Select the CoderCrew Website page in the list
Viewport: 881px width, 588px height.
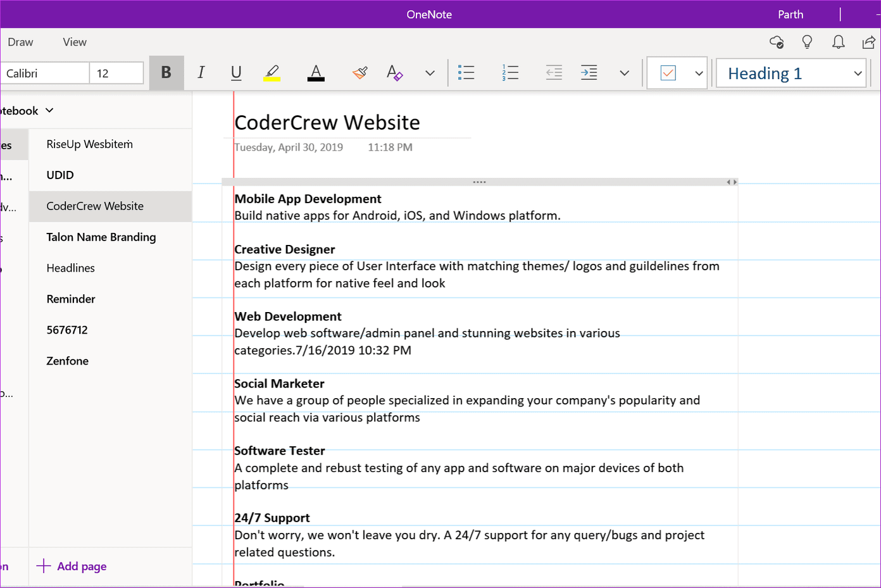110,206
